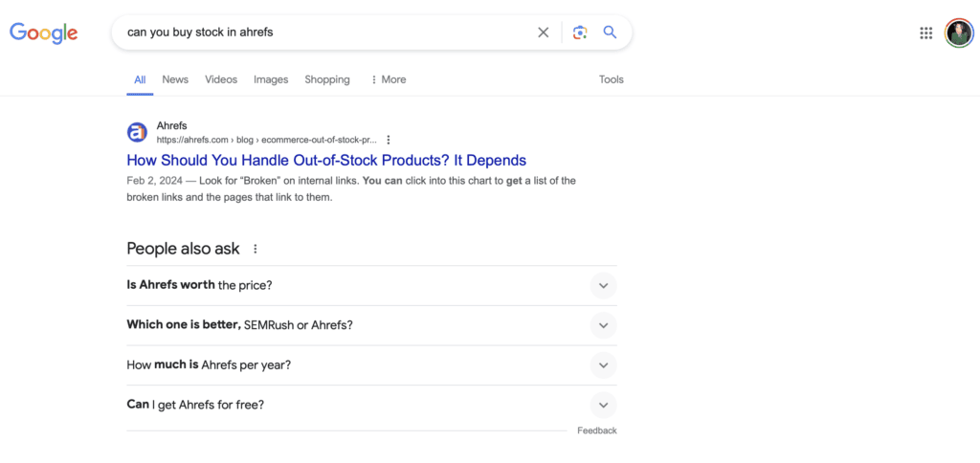The width and height of the screenshot is (980, 463).
Task: Switch to the News tab
Action: (x=175, y=79)
